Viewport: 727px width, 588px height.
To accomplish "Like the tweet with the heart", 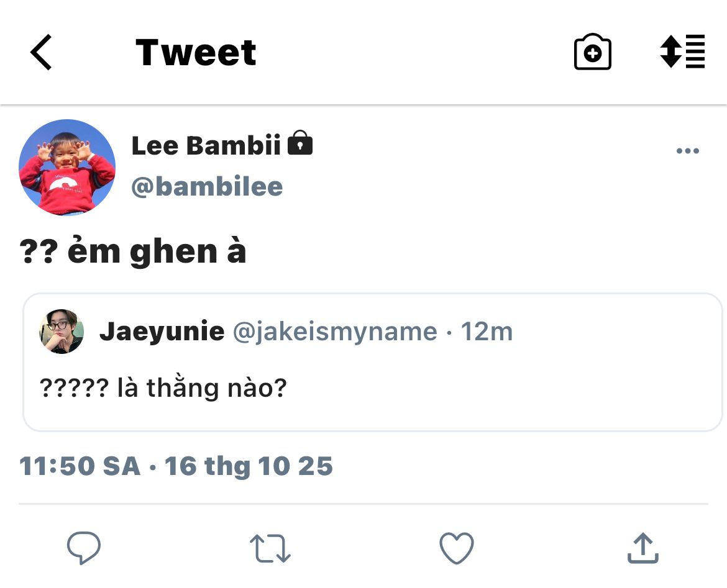I will point(457,548).
